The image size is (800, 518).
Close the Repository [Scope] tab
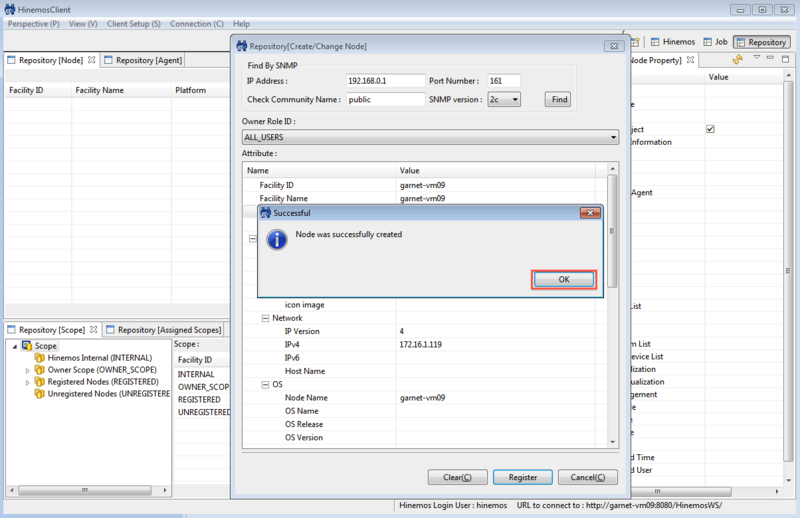click(93, 330)
